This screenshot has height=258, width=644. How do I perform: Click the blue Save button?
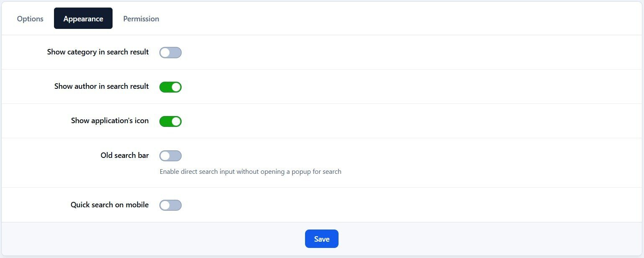pos(321,239)
